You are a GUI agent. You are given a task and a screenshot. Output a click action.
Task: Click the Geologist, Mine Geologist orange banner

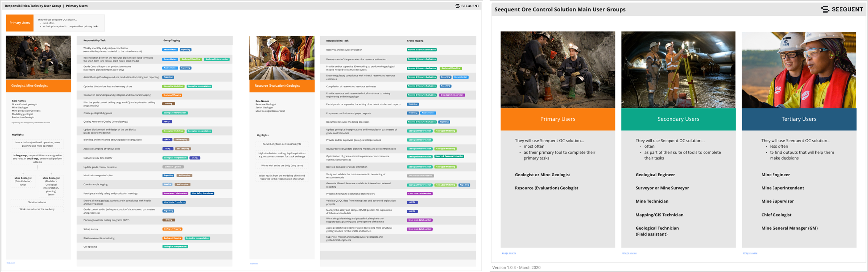(x=38, y=86)
